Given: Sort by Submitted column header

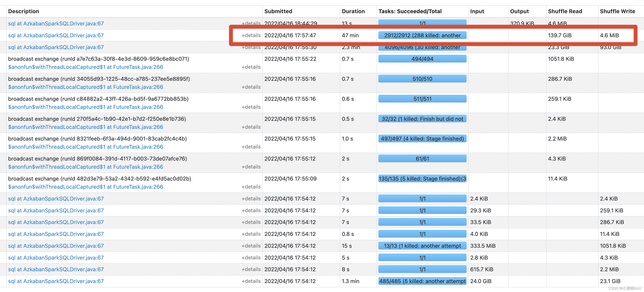Looking at the screenshot, I should coord(278,11).
